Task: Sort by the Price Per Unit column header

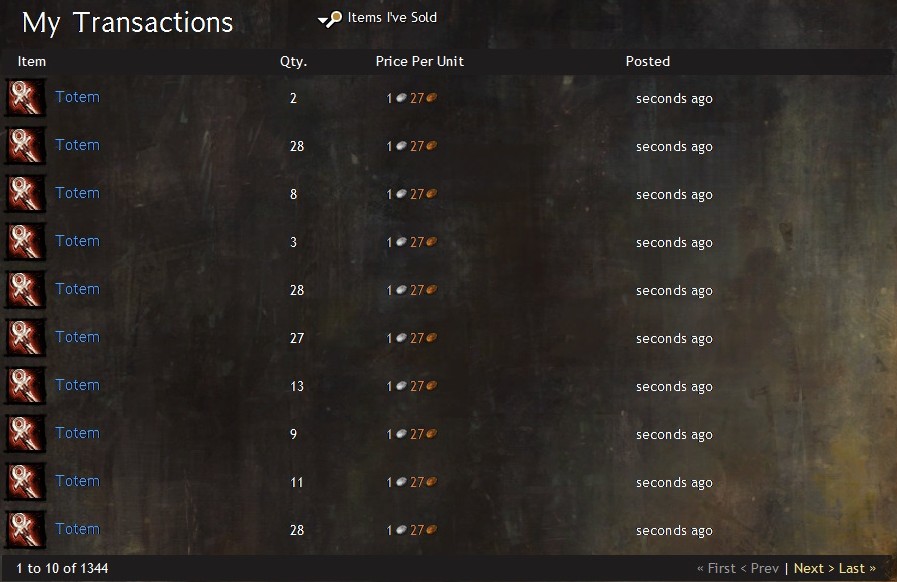Action: 419,61
